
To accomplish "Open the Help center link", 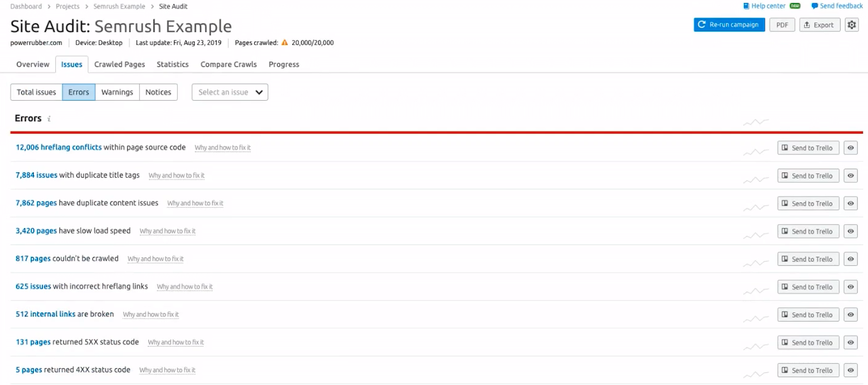I will pos(768,6).
